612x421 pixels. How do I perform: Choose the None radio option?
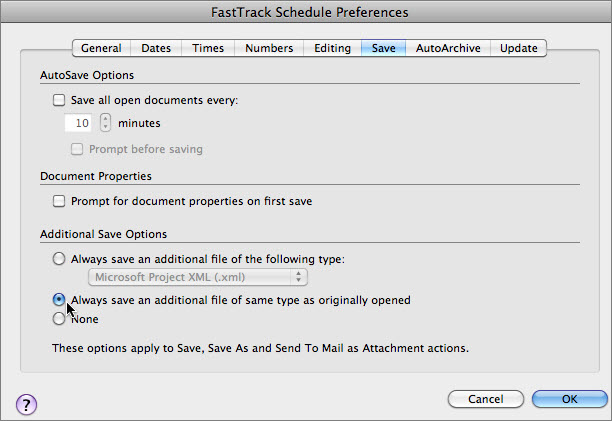click(59, 319)
